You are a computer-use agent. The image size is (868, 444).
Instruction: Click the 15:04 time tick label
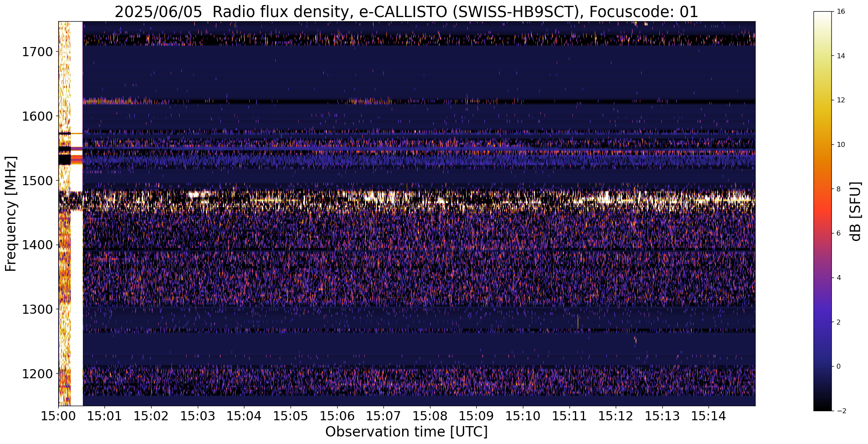(244, 416)
